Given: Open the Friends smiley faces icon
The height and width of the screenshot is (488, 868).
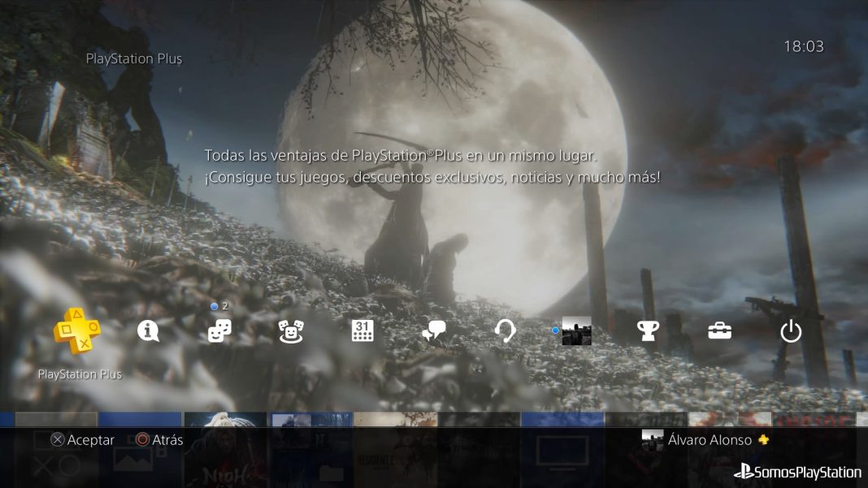Looking at the screenshot, I should [x=291, y=330].
